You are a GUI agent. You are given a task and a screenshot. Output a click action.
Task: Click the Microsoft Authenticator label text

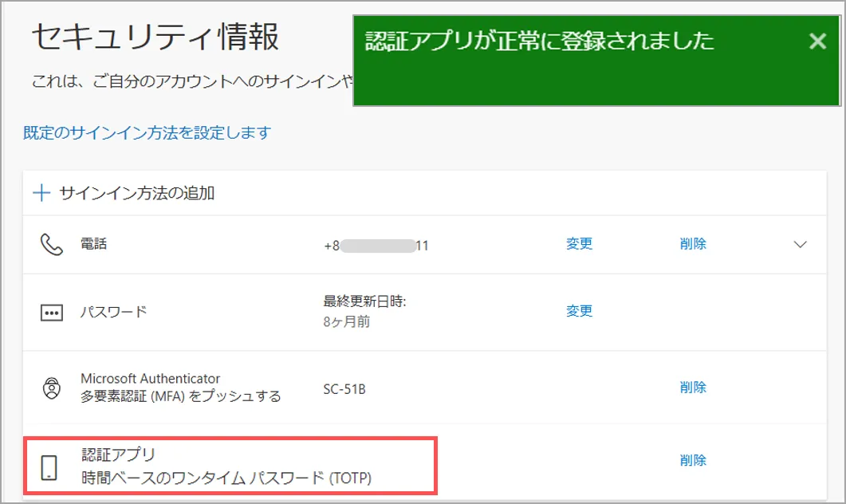point(150,378)
